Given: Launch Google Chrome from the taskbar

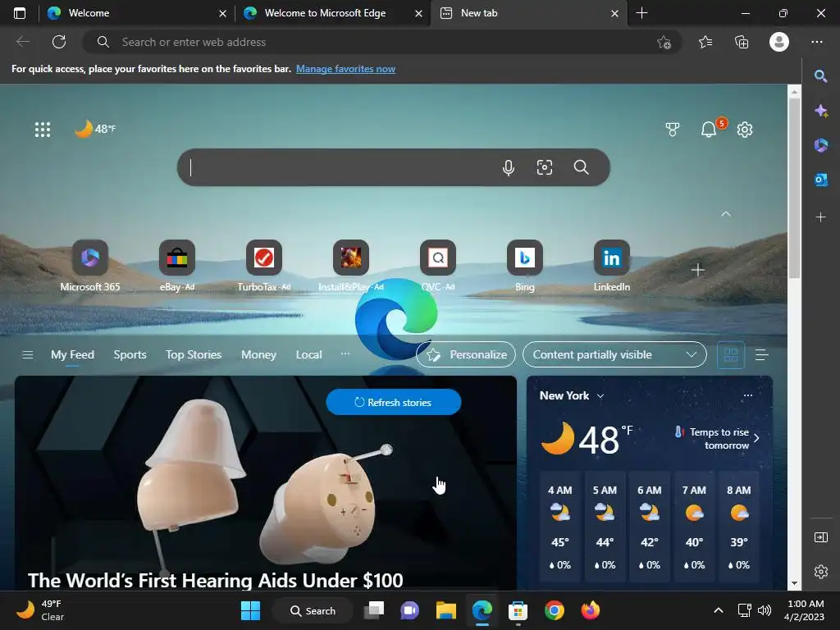Looking at the screenshot, I should (x=554, y=610).
